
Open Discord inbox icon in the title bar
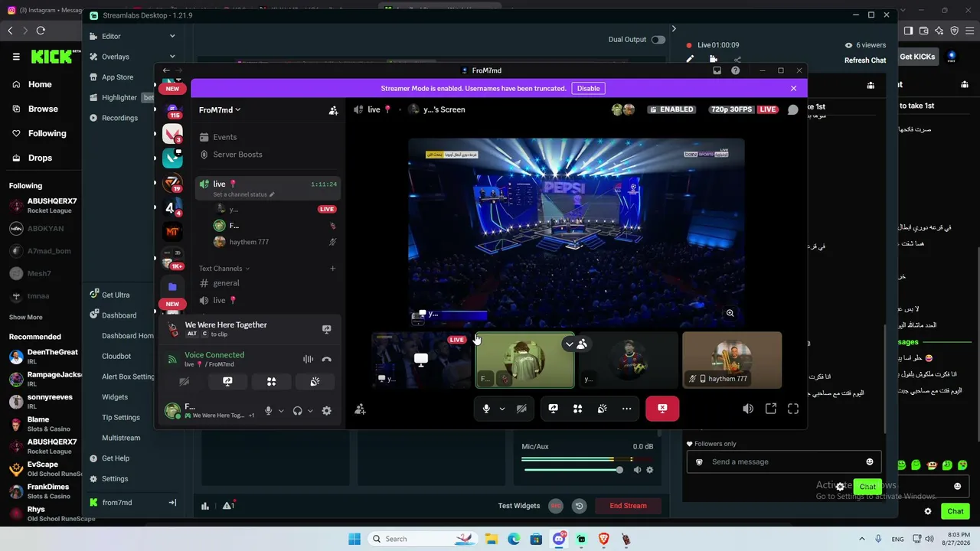(717, 70)
